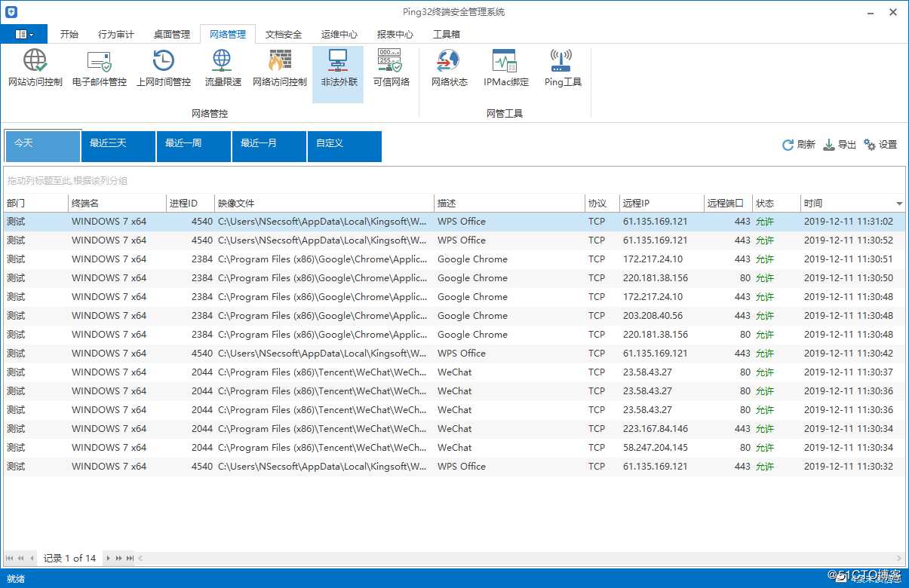Viewport: 909px width, 588px height.
Task: Go to next page navigator button
Action: pos(119,559)
